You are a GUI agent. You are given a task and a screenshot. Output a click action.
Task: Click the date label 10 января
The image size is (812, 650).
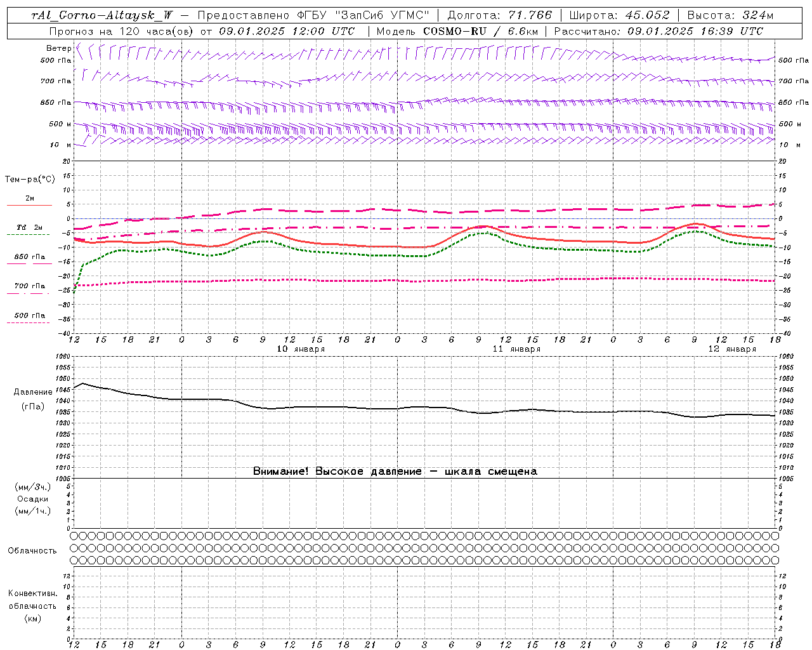[301, 349]
